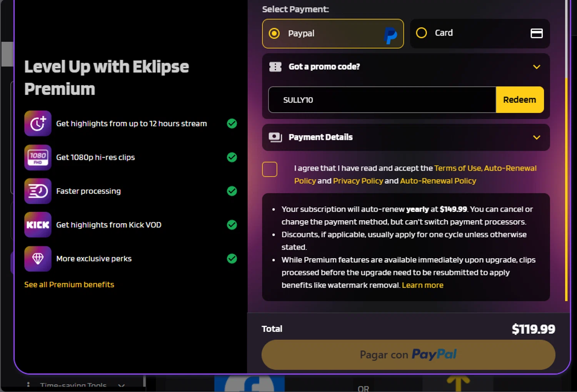Expand the Payment Details section
Screen dimensions: 577x392
tap(537, 137)
